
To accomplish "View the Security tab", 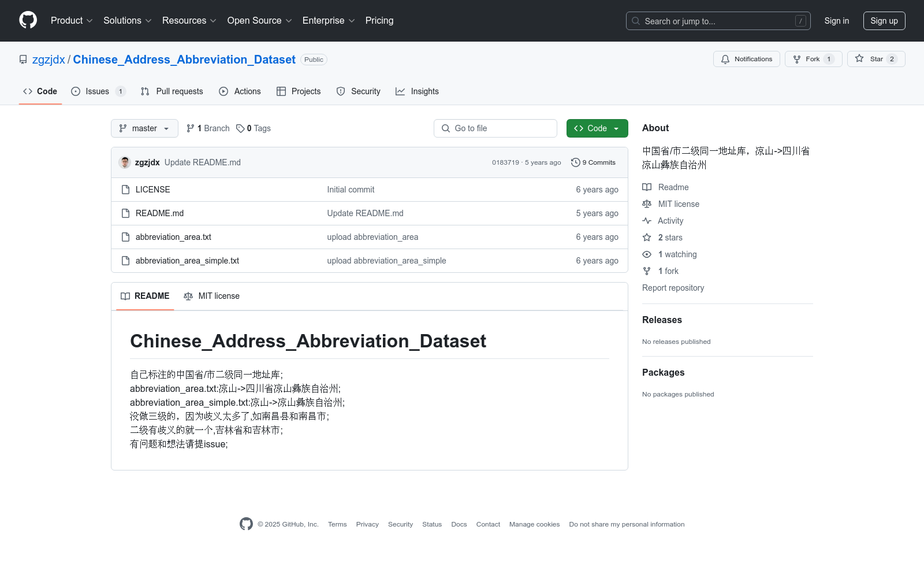I will click(x=359, y=91).
